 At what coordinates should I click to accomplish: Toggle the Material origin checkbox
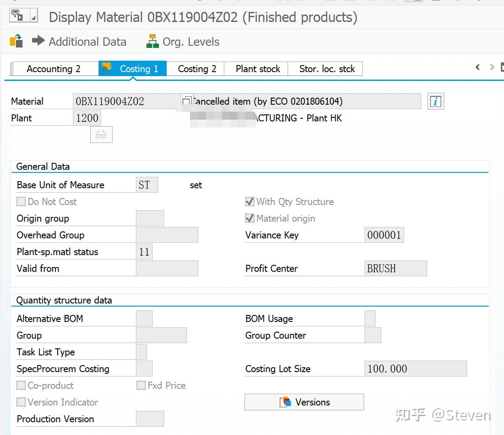[x=250, y=219]
